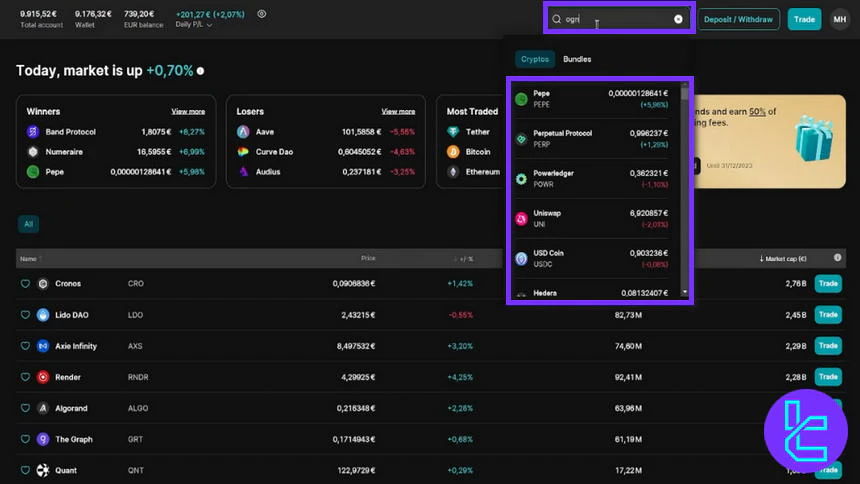860x484 pixels.
Task: Expand the Daily P/L dropdown
Action: point(193,25)
